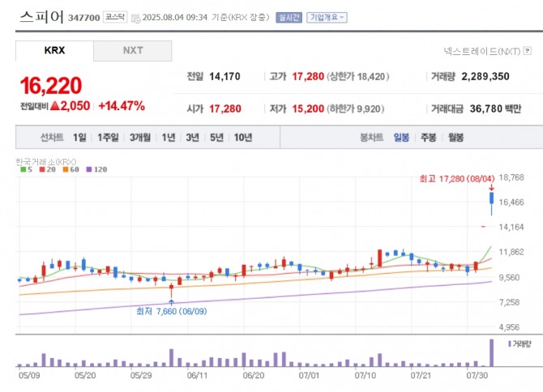Image resolution: width=543 pixels, height=392 pixels.
Task: Click the 전일 value 14,170
Action: 224,76
